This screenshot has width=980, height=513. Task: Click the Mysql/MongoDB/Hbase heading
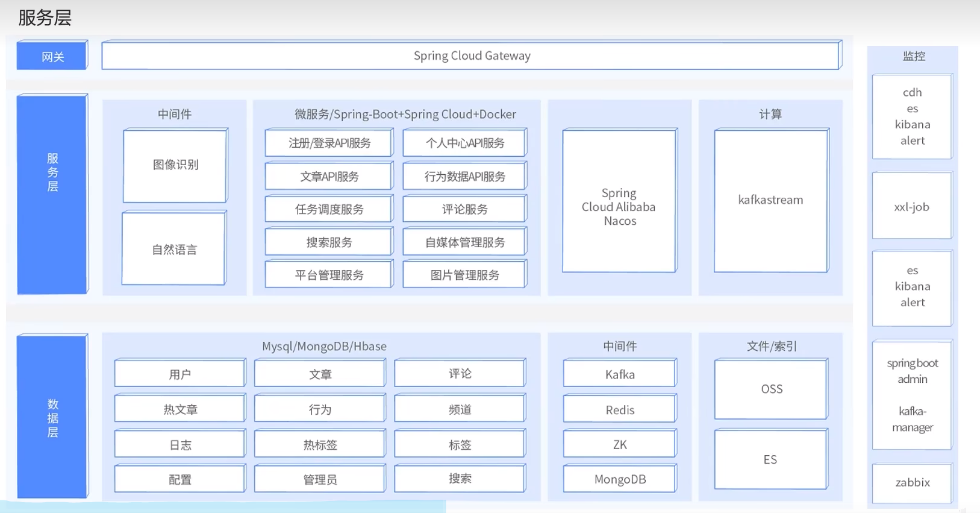(x=324, y=346)
